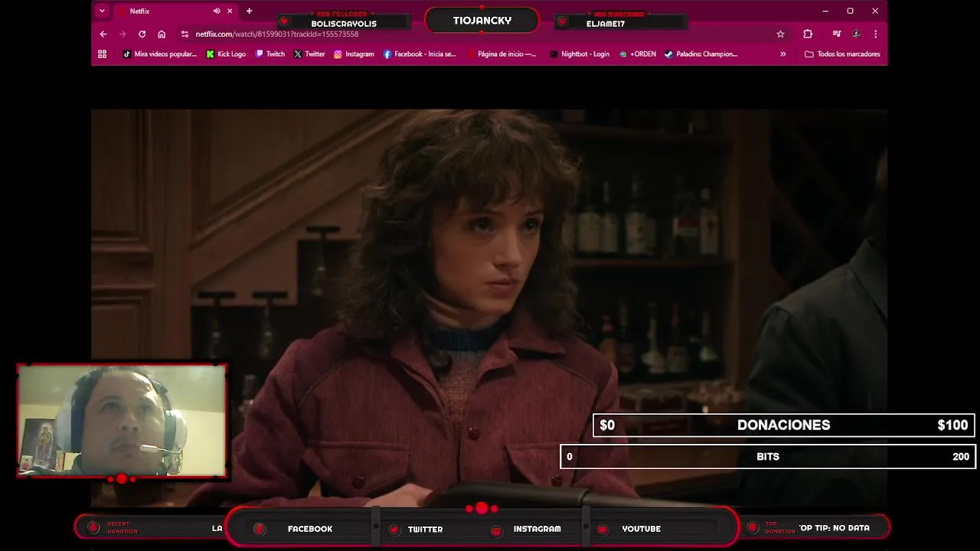Expand the hidden bookmarks chevron

[782, 54]
